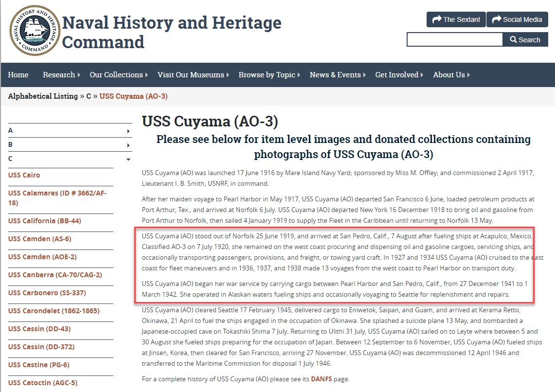Image resolution: width=555 pixels, height=392 pixels.
Task: Open USS California (BB-44) in sidebar
Action: tap(45, 221)
